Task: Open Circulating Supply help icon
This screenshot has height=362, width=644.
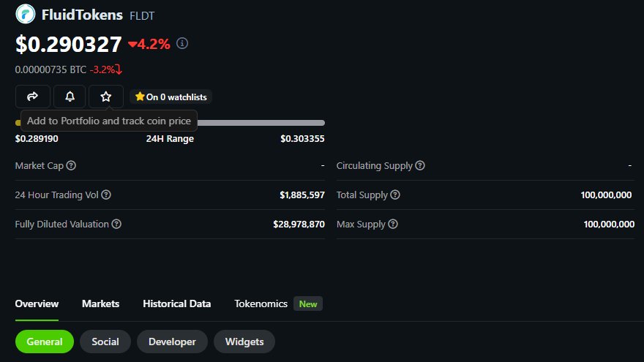Action: [420, 165]
